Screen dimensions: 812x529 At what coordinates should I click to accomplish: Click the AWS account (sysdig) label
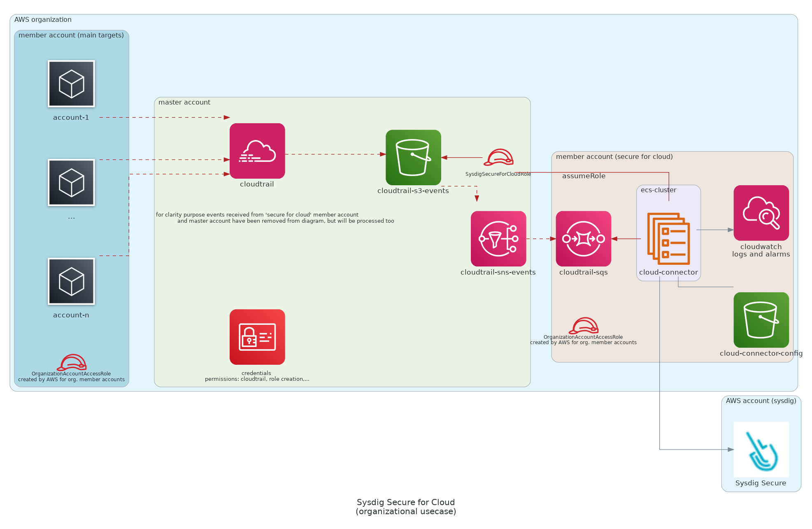pyautogui.click(x=761, y=401)
